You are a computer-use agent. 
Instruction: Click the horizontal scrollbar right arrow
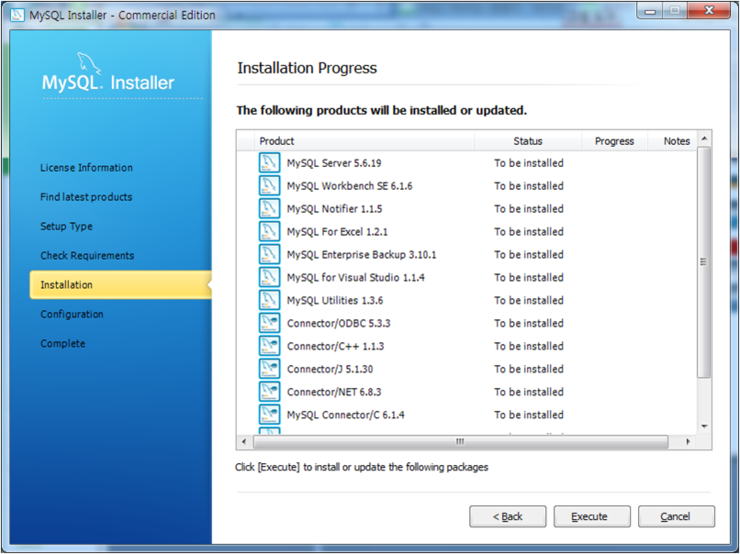click(x=688, y=442)
